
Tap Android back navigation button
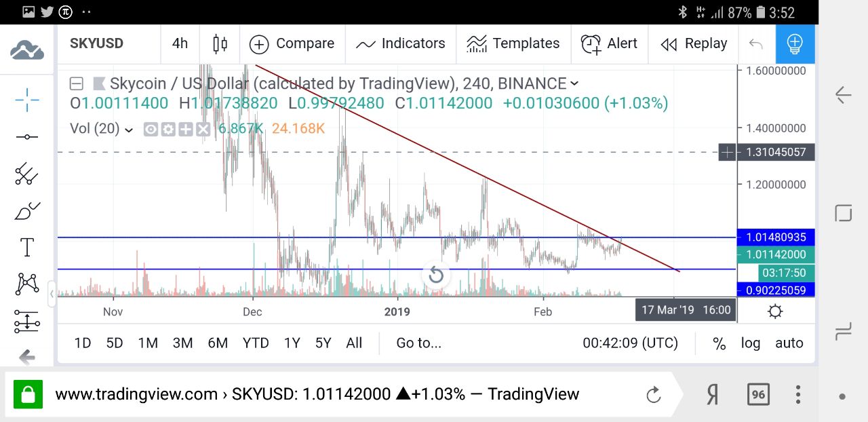[x=843, y=95]
